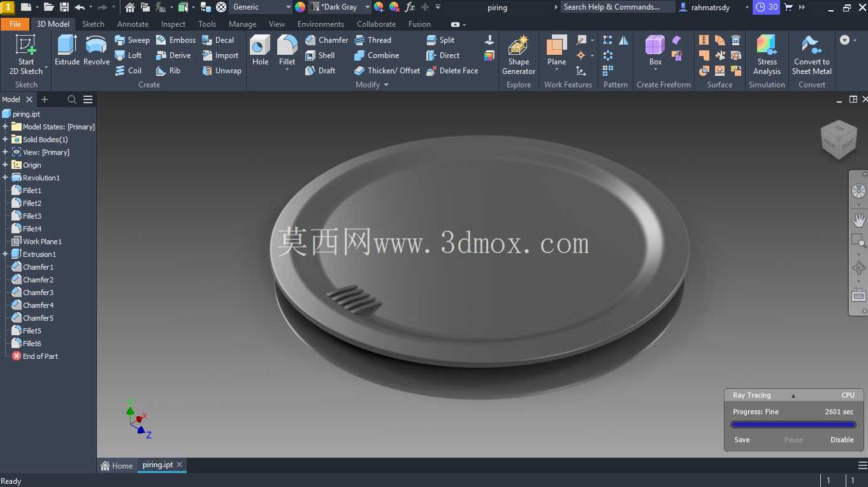Switch to the Collaborate tab
The height and width of the screenshot is (487, 868).
(376, 24)
